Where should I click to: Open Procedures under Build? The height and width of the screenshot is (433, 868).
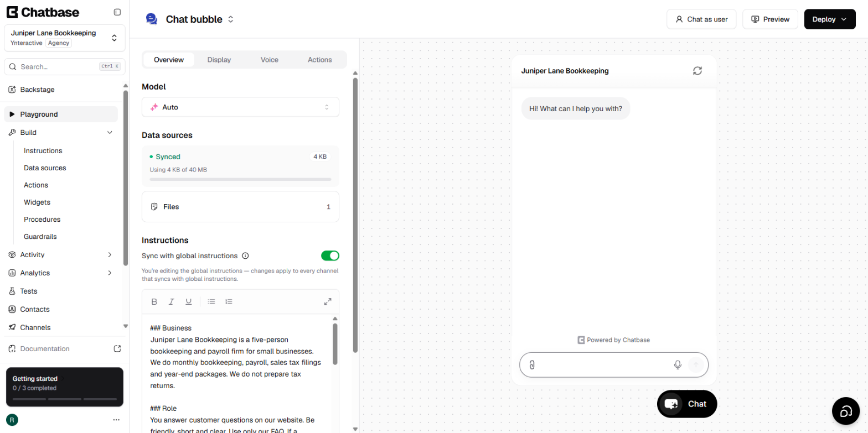[x=42, y=220]
